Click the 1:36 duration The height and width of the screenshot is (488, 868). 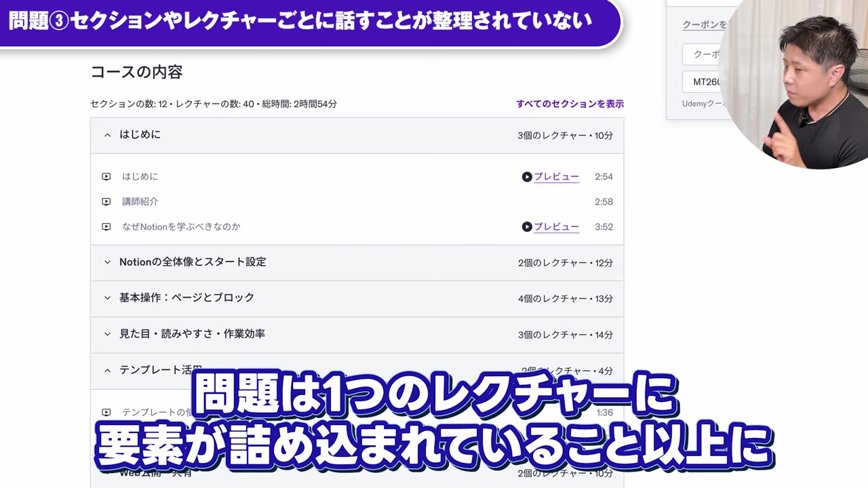604,412
